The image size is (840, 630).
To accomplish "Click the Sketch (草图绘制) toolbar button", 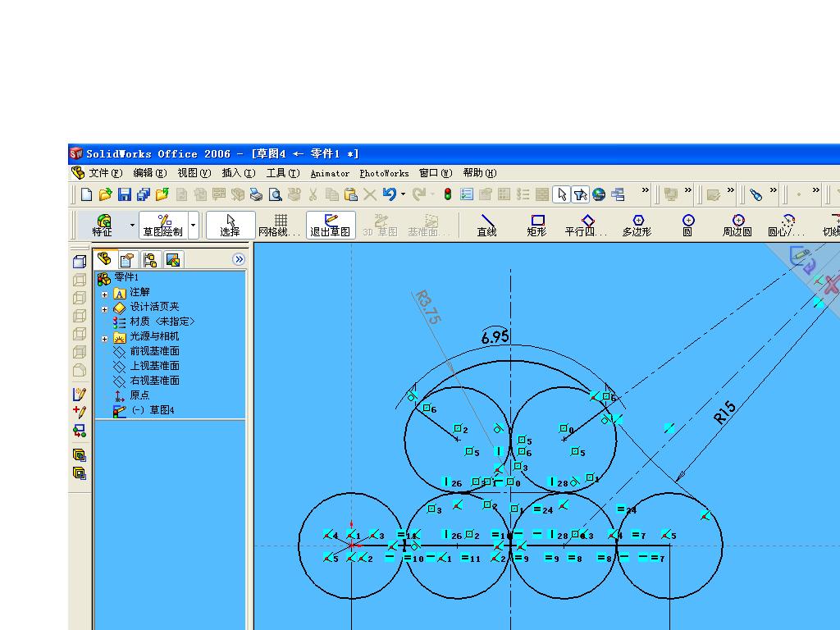I will click(163, 225).
